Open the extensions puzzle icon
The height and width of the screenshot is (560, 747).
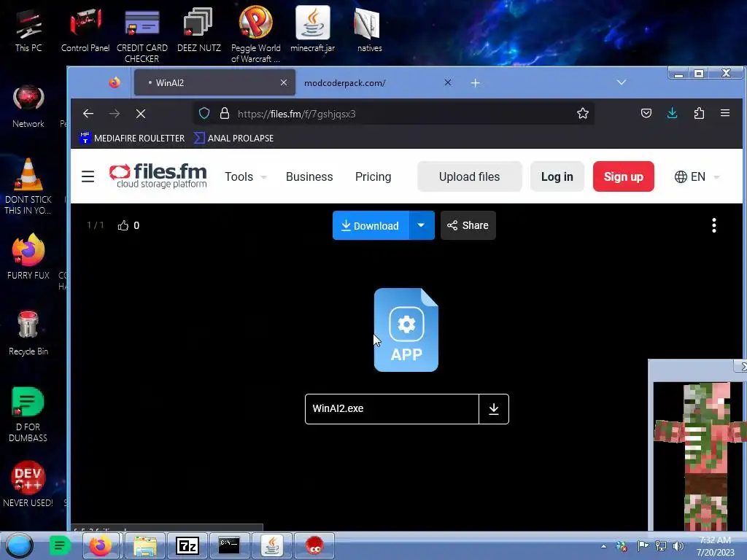click(x=699, y=113)
